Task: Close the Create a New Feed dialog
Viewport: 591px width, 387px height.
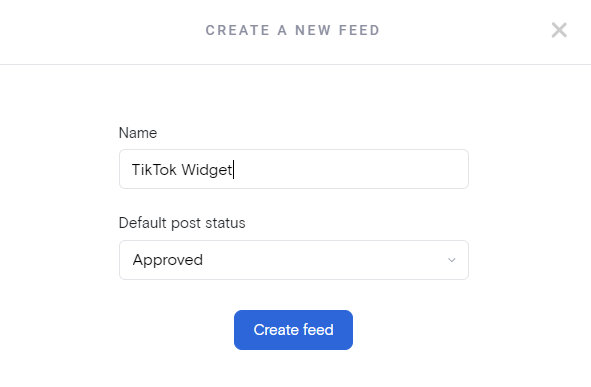Action: tap(559, 30)
